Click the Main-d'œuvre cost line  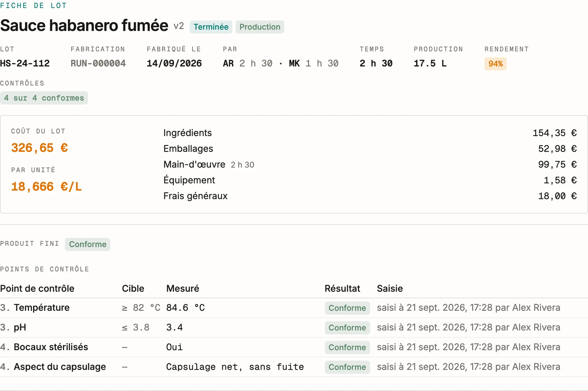click(370, 164)
